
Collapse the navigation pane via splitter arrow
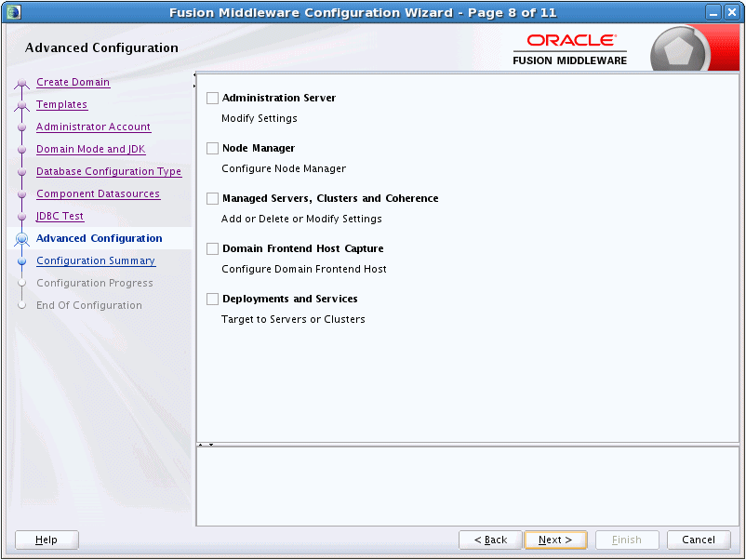tap(194, 75)
